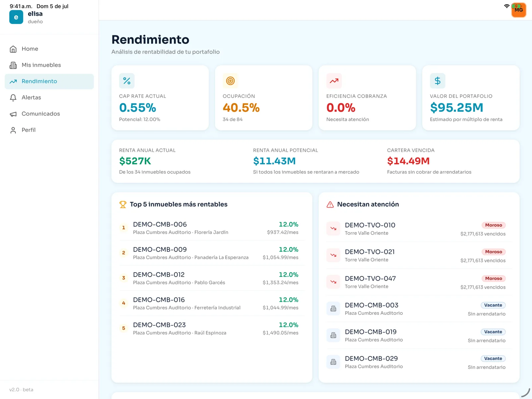
Task: Click the Vacante badge on DEMO-CMB-019
Action: tap(493, 332)
